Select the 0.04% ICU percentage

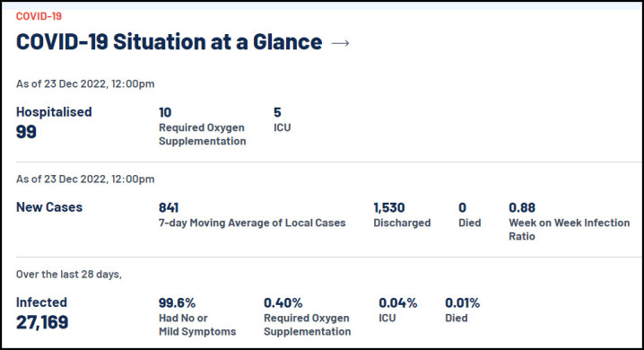(398, 302)
